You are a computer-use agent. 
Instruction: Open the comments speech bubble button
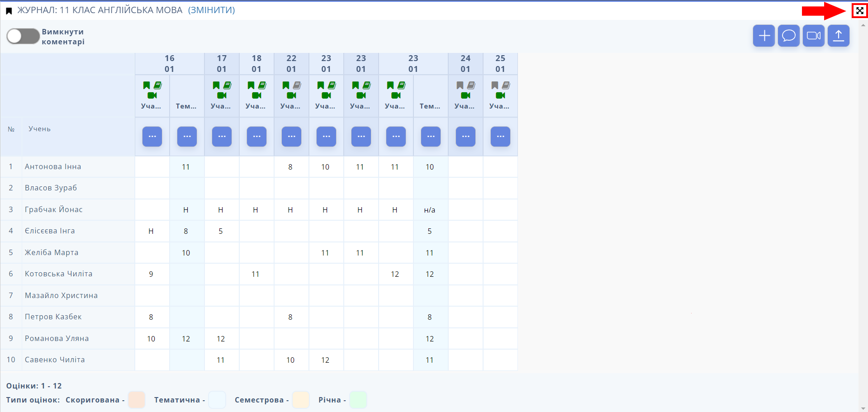click(x=789, y=36)
